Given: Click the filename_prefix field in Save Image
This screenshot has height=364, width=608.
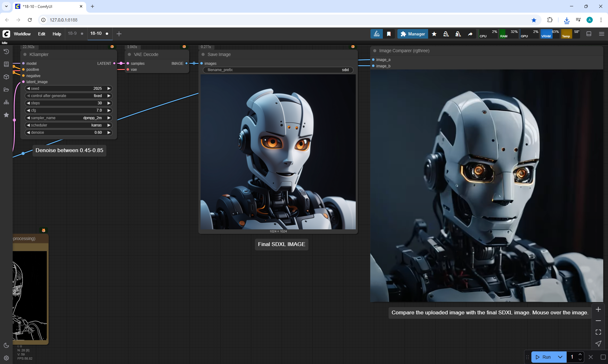Looking at the screenshot, I should [278, 70].
